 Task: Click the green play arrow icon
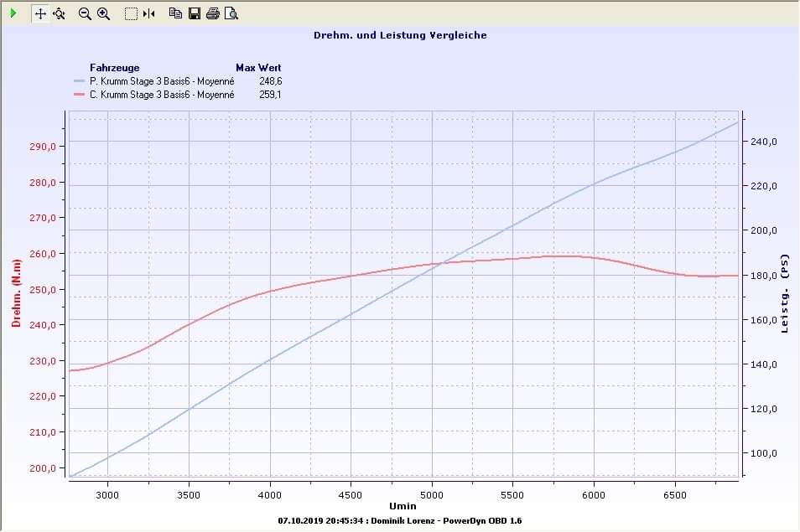[x=13, y=13]
